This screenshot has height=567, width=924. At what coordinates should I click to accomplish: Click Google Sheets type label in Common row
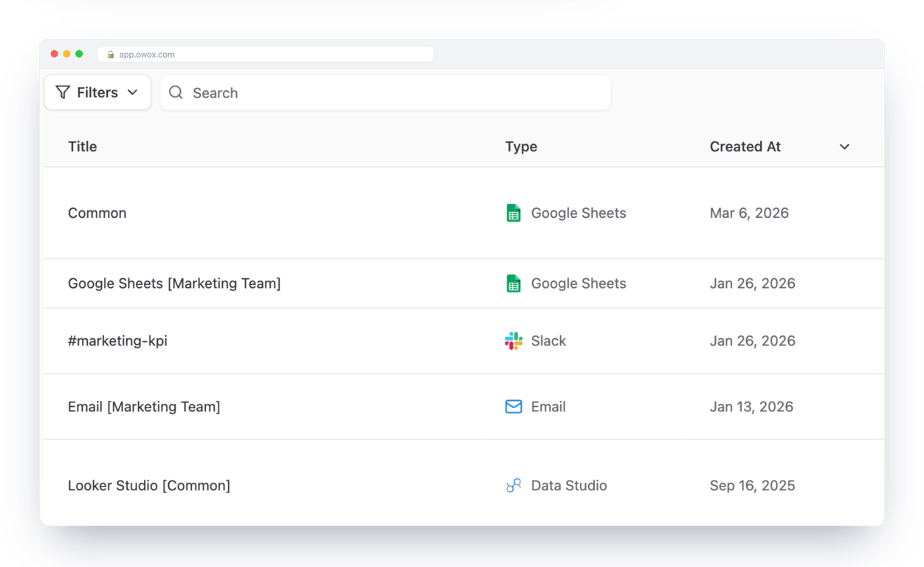pyautogui.click(x=579, y=213)
